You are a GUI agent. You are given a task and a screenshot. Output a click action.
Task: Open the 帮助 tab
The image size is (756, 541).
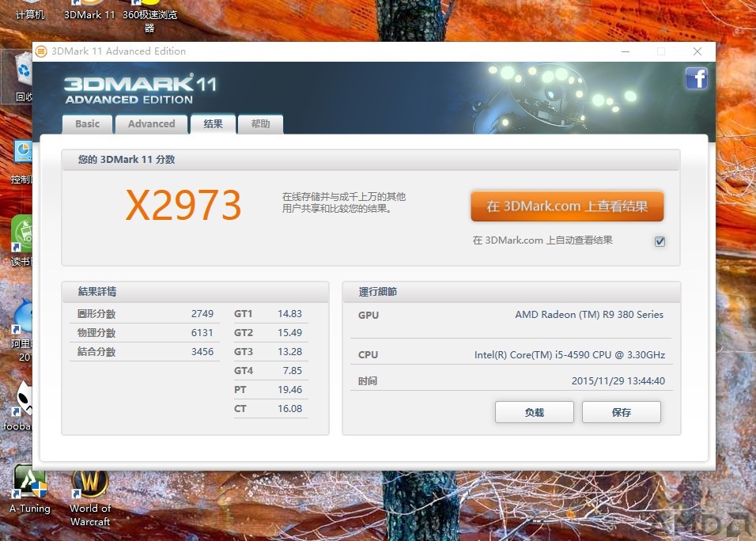[x=260, y=124]
